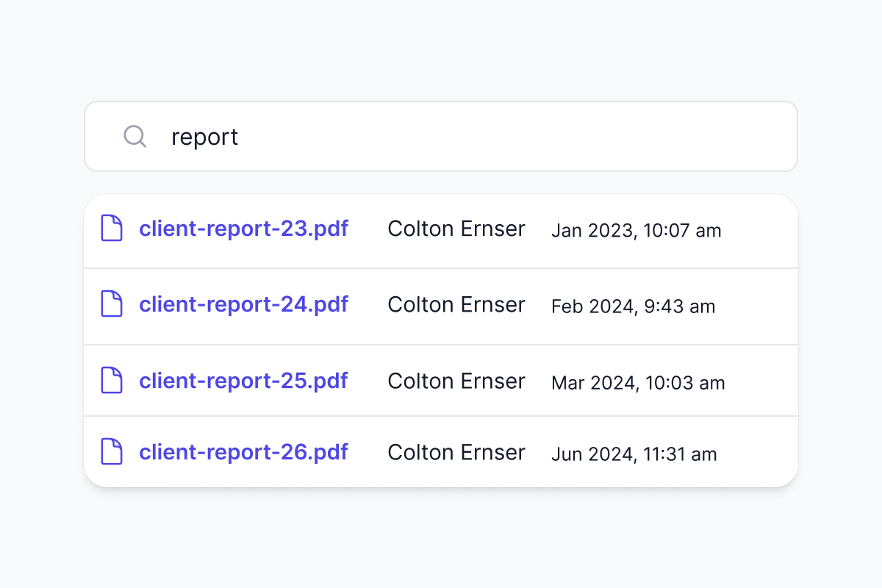Viewport: 882px width, 588px height.
Task: Click the file icon for client-report-23.pdf
Action: [x=111, y=229]
